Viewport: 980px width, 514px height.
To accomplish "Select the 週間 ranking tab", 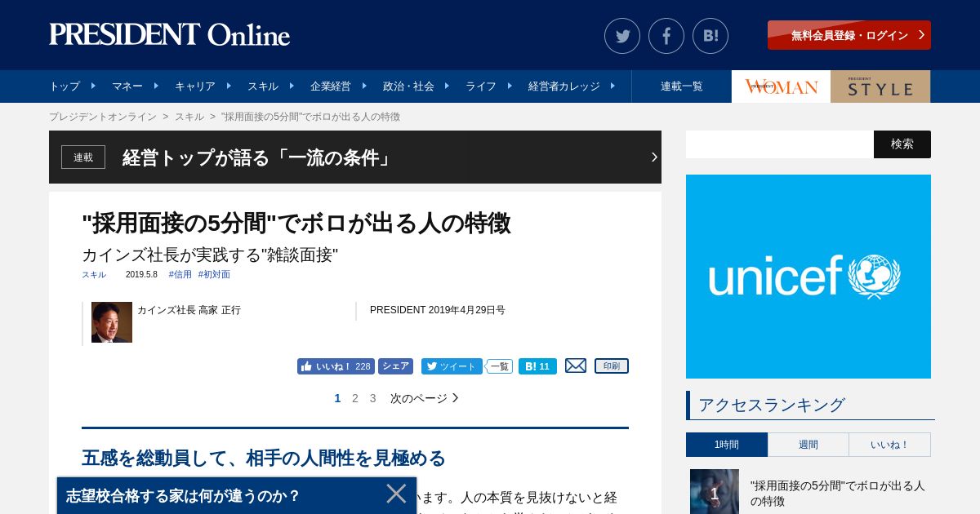I will click(808, 445).
